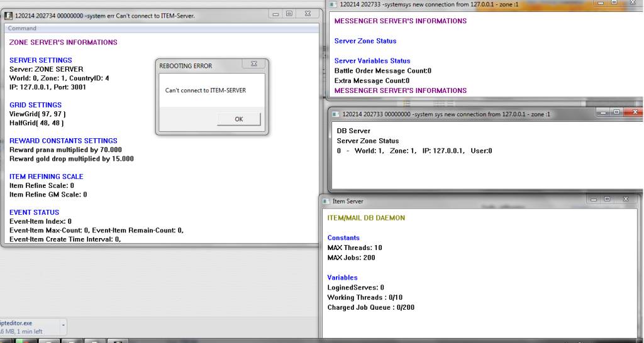
Task: Maximize the Item Server window
Action: [606, 199]
